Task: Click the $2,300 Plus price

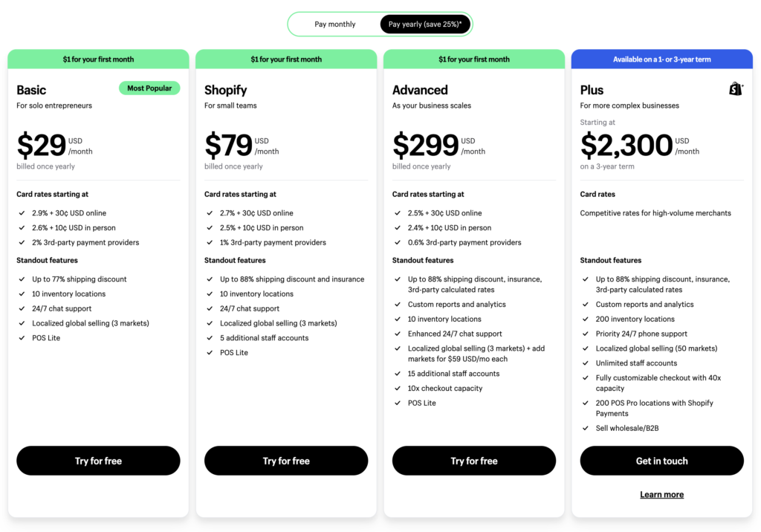Action: 626,145
